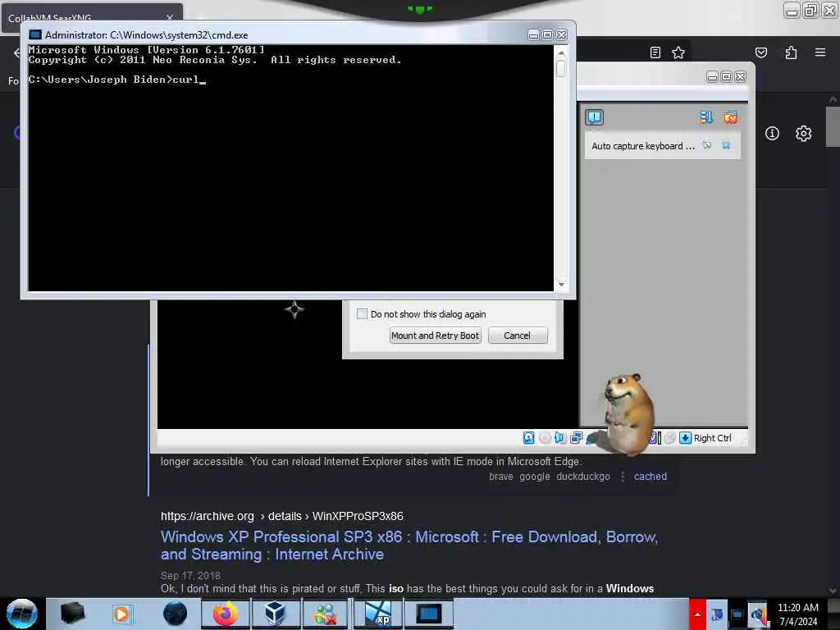Click the dark globe taskbar icon

tap(175, 614)
